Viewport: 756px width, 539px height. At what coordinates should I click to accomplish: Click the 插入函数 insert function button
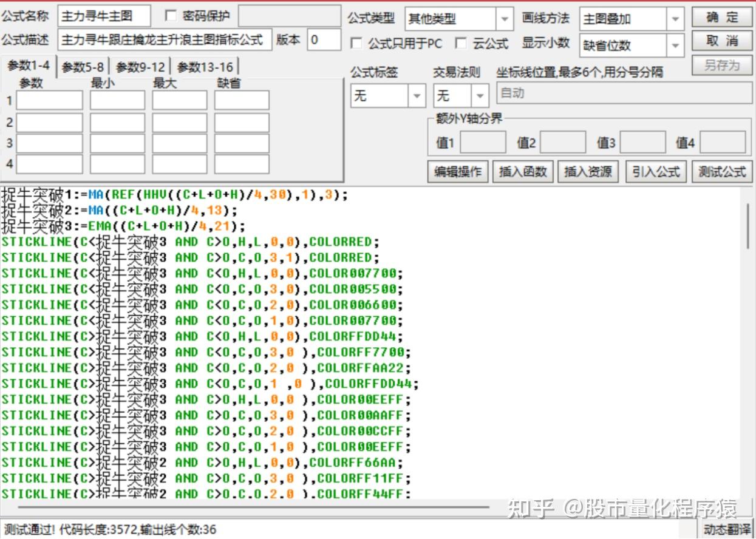click(523, 172)
